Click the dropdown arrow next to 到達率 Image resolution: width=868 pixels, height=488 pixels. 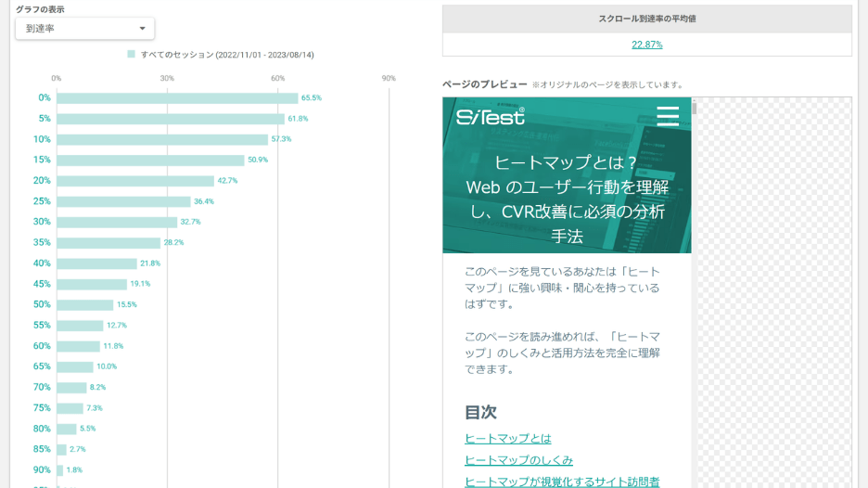[142, 28]
